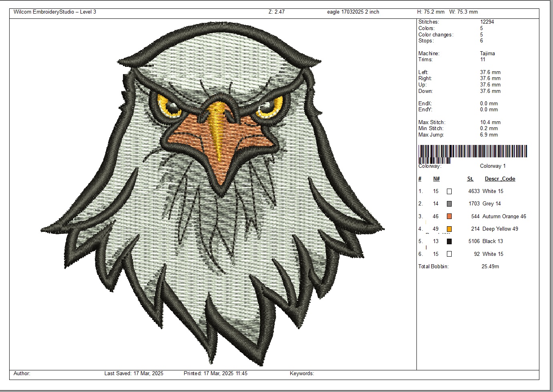Click the 'Wilcom EmbroideryStudio – Level 3' title

tap(55, 12)
